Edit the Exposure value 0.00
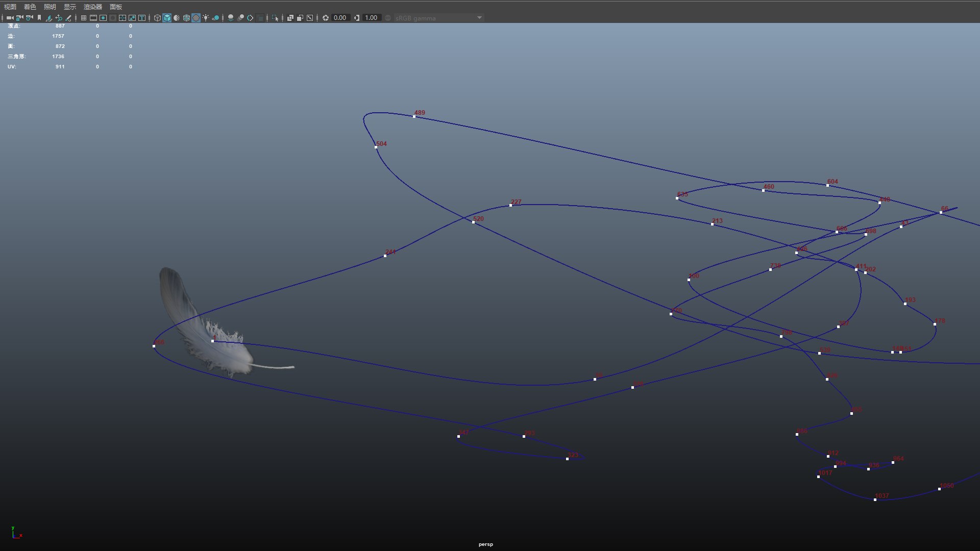980x551 pixels. 340,18
